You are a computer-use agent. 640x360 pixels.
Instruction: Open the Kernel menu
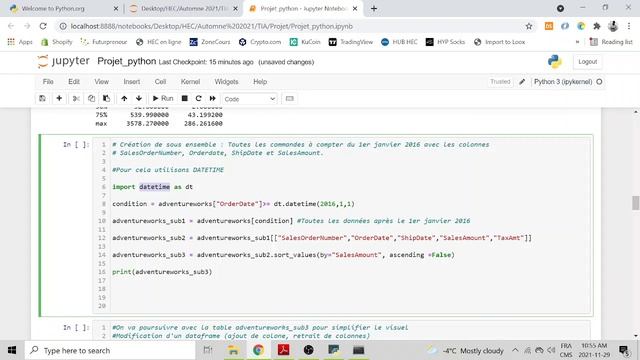[x=190, y=82]
